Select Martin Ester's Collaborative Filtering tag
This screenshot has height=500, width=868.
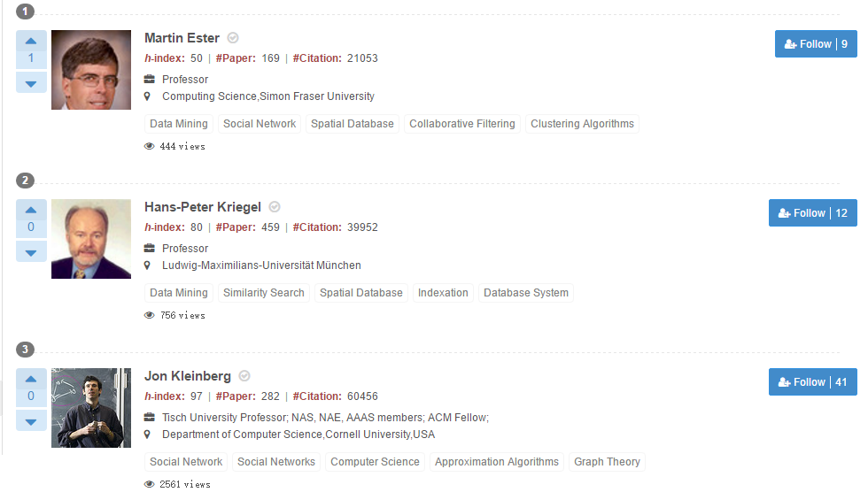point(461,124)
